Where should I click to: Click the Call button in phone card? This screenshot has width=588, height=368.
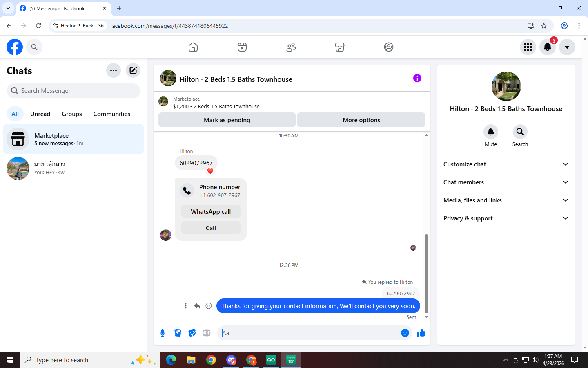[211, 228]
